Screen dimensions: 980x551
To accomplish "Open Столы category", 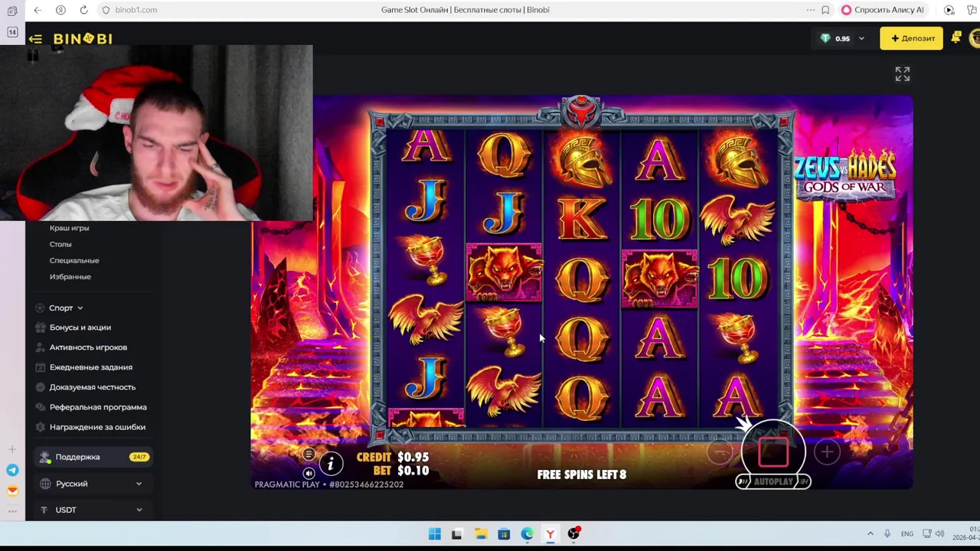I will [60, 244].
